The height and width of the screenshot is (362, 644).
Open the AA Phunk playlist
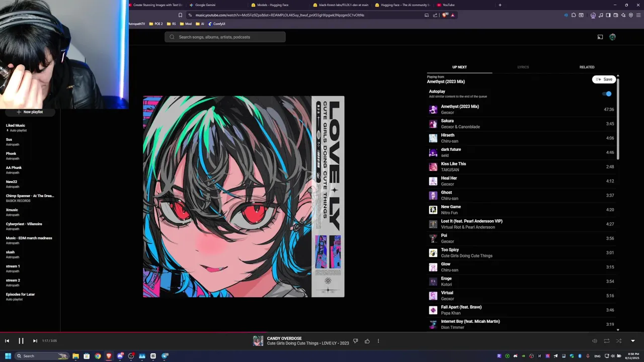(14, 167)
